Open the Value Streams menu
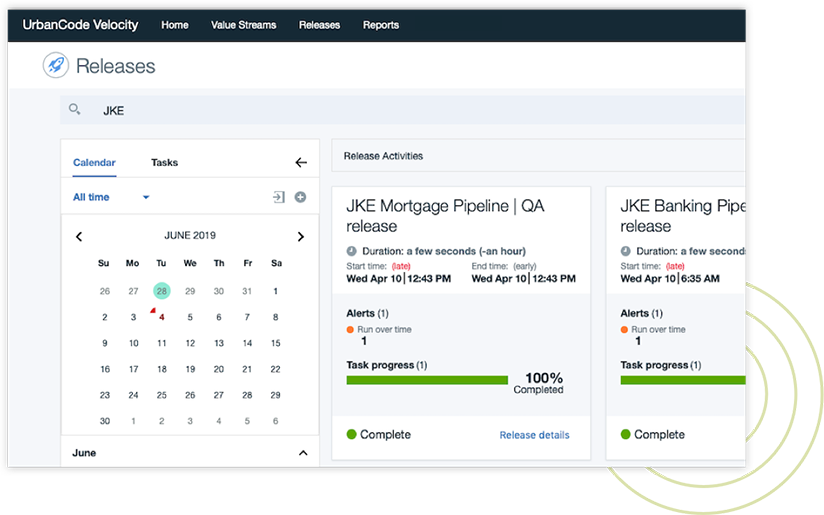Screen dimensions: 824x515 [243, 25]
